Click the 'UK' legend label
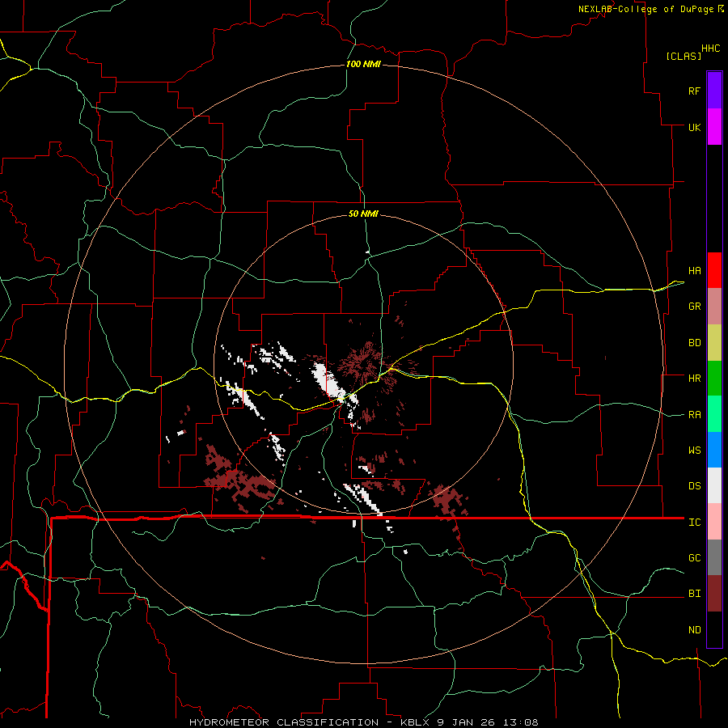The image size is (728, 728). click(694, 127)
